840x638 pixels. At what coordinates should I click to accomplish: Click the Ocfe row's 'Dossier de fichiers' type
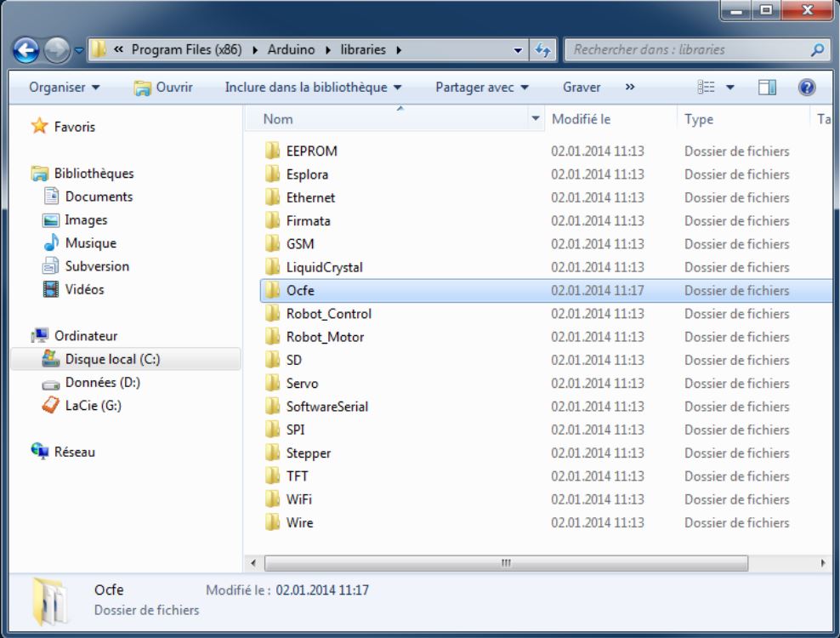[736, 291]
